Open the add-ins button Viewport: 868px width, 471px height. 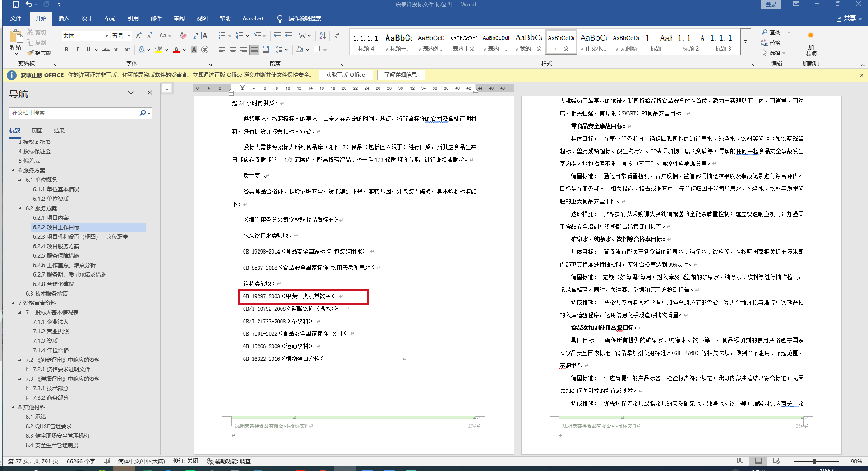(x=811, y=44)
